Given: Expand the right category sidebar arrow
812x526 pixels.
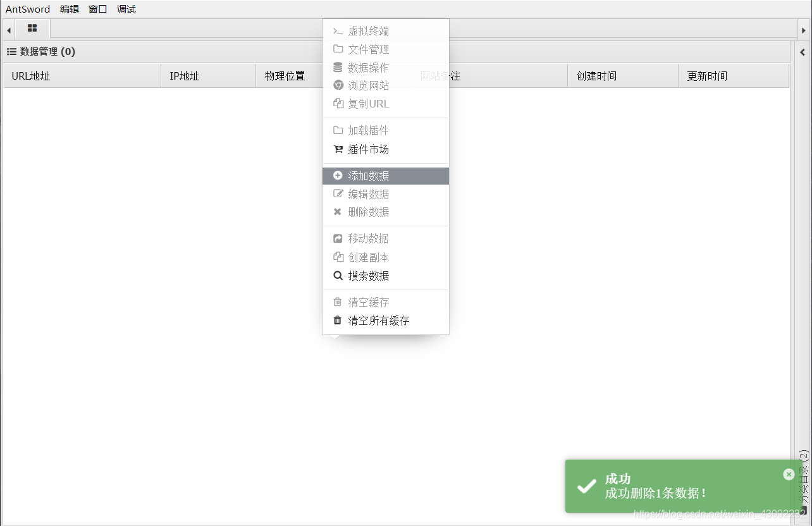Looking at the screenshot, I should pyautogui.click(x=803, y=52).
